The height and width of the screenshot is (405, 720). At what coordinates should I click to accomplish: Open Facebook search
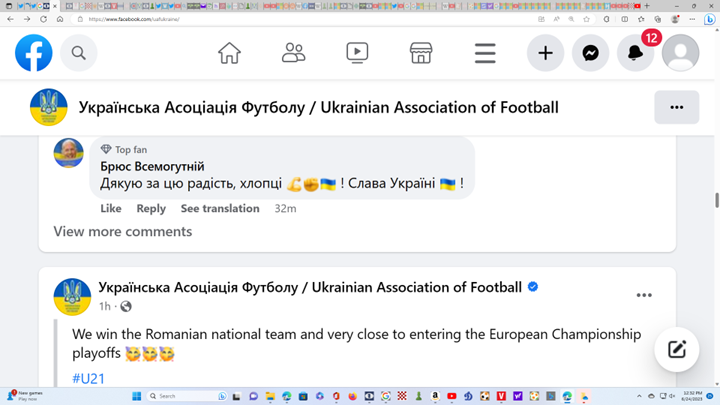tap(79, 53)
